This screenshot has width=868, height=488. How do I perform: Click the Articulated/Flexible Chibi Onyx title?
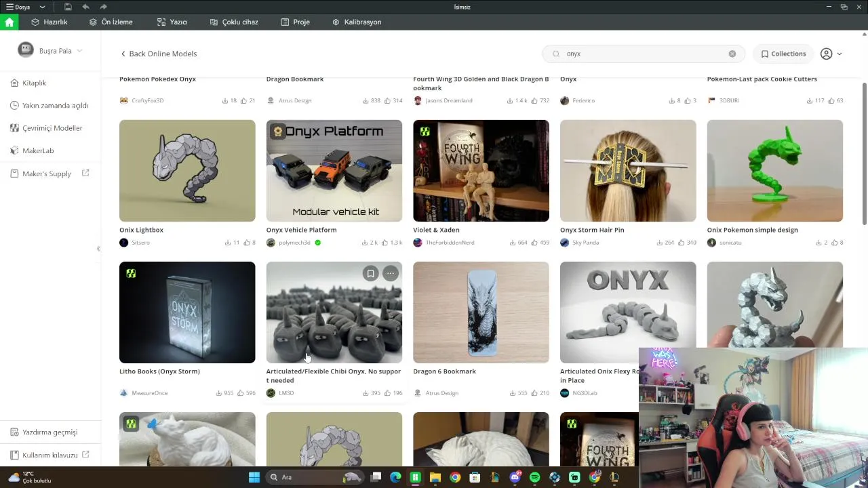[334, 375]
